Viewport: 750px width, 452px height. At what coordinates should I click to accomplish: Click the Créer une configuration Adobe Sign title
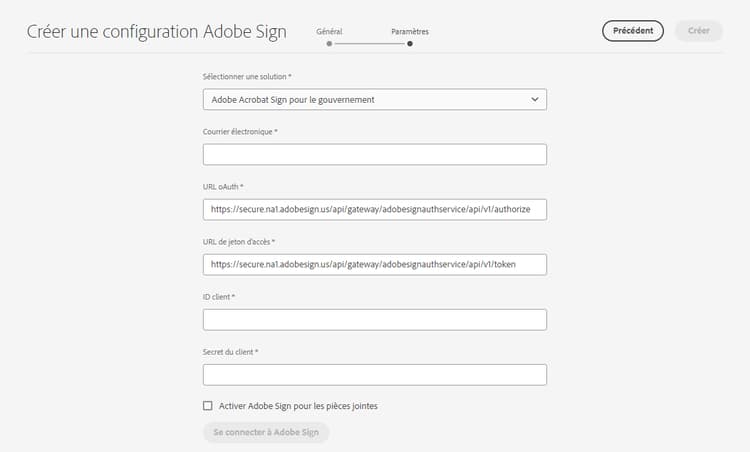(156, 32)
